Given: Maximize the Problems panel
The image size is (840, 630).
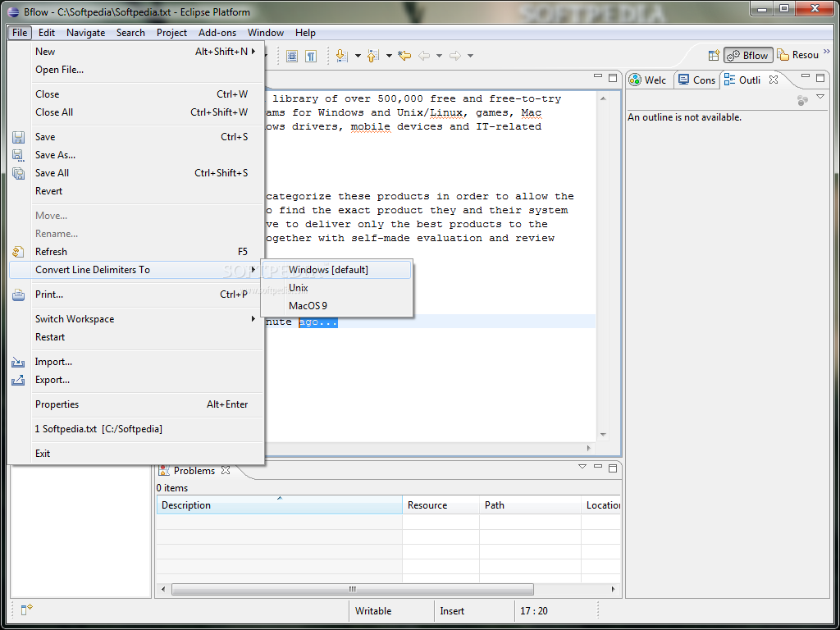Looking at the screenshot, I should (x=613, y=468).
